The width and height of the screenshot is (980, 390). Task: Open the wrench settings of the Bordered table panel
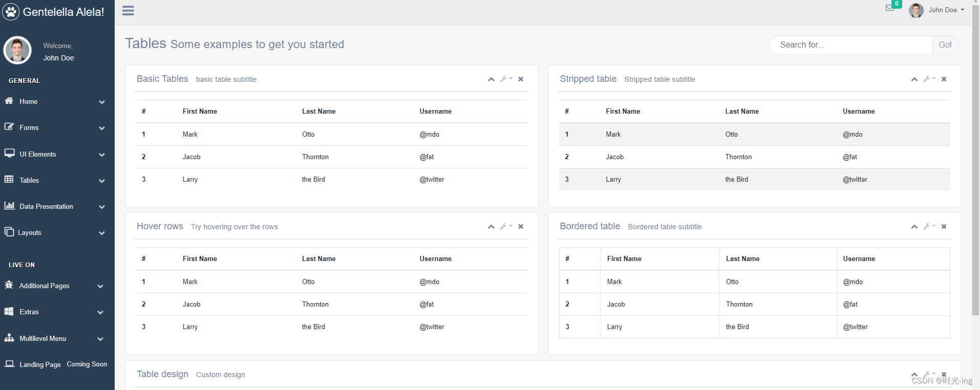pyautogui.click(x=929, y=226)
